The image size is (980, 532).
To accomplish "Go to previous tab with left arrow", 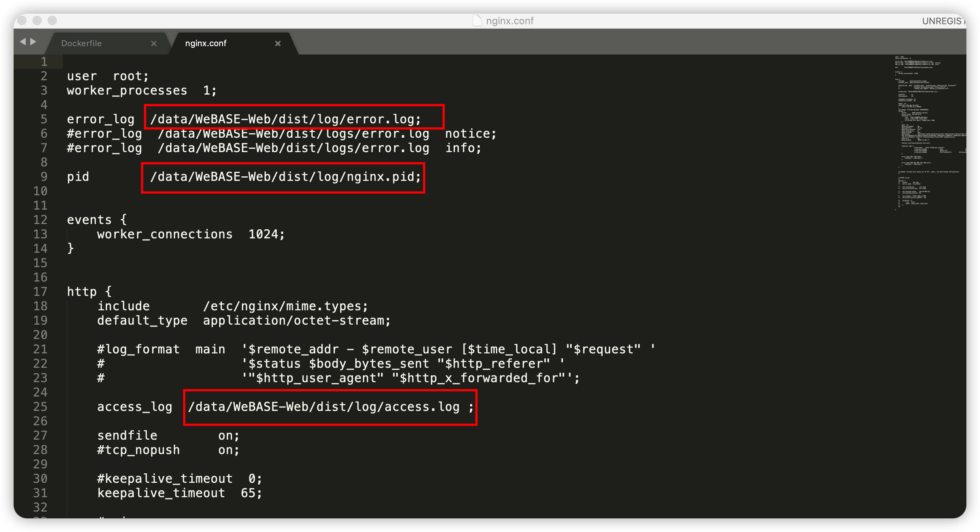I will (23, 42).
